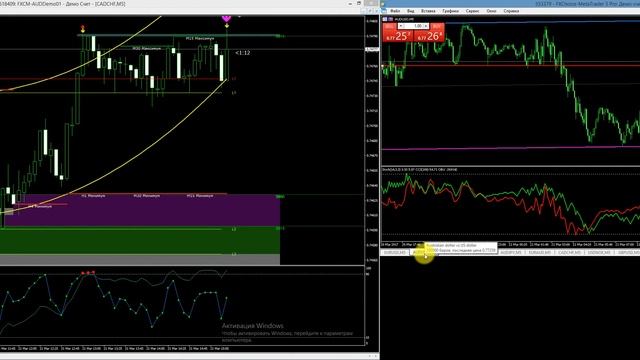Click the orange arrow signal marker above candles
This screenshot has height=360, width=640.
pyautogui.click(x=83, y=29)
